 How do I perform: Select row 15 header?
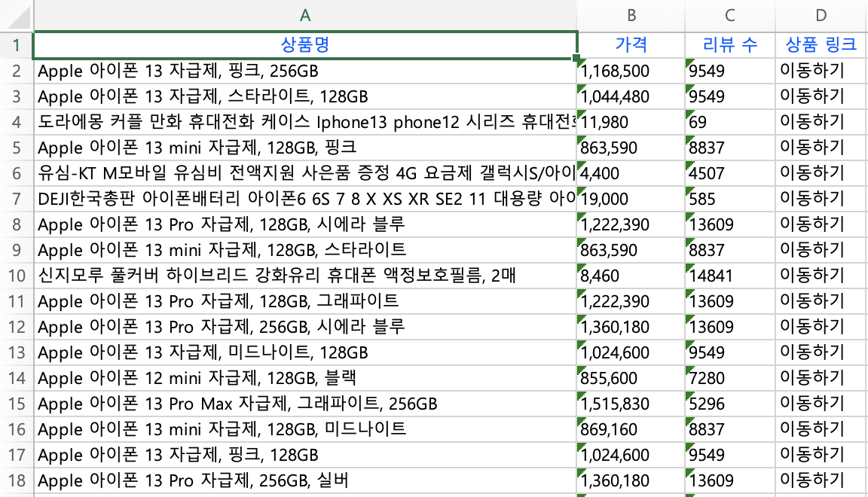17,404
